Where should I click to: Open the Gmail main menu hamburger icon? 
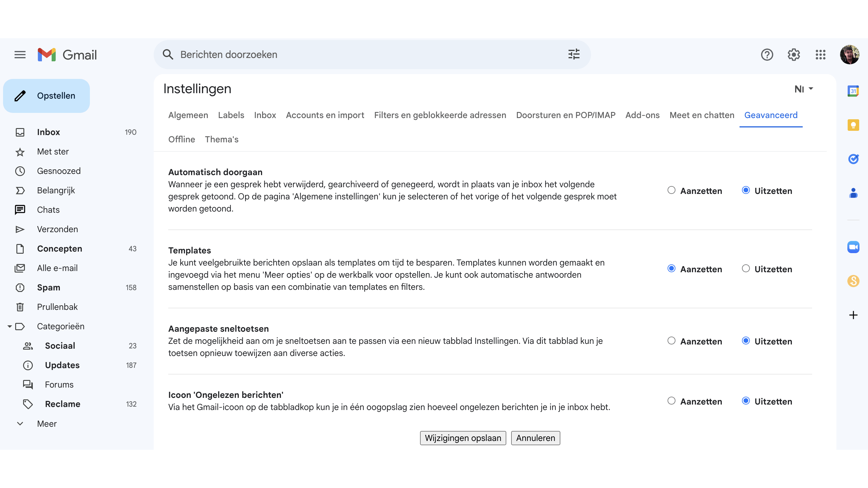pos(20,55)
